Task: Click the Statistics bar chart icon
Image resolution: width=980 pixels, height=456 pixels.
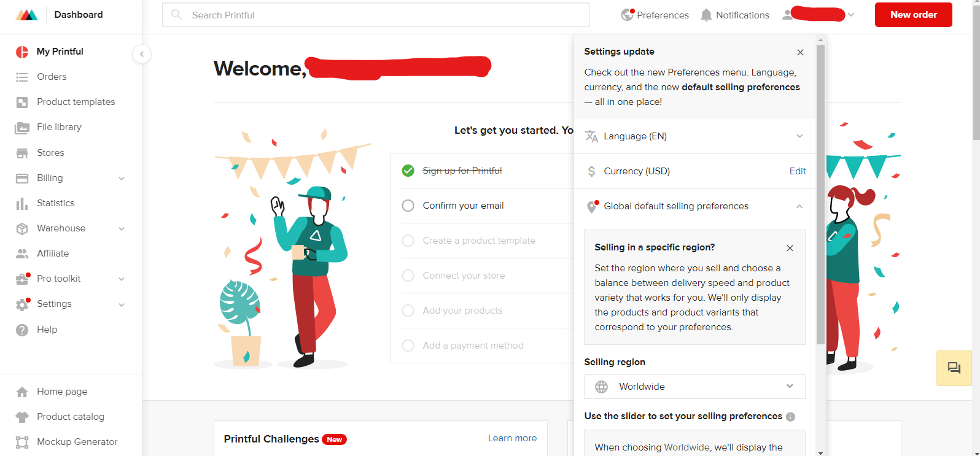Action: pos(22,203)
